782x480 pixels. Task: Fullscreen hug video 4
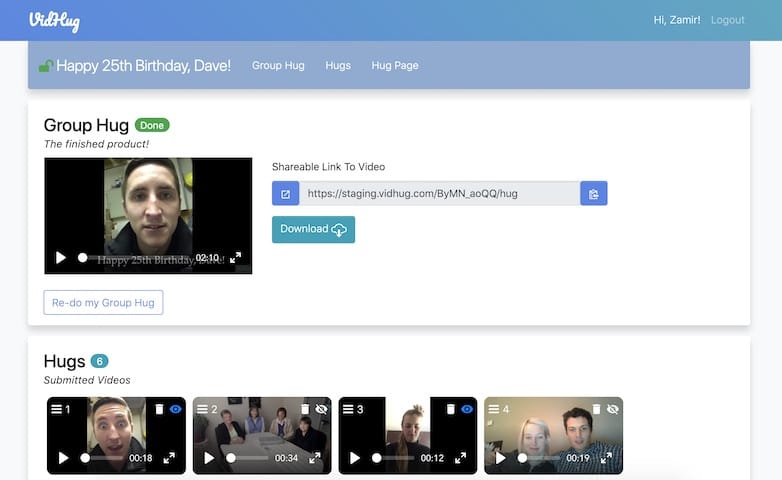606,458
